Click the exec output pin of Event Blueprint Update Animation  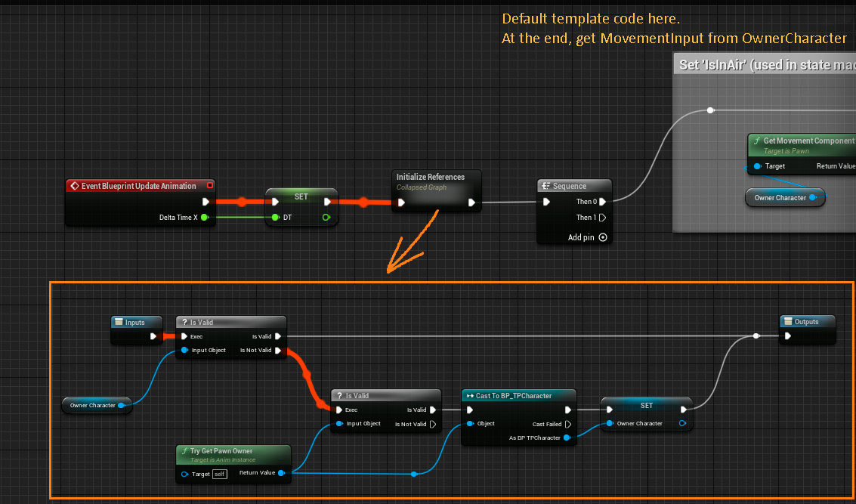point(206,202)
